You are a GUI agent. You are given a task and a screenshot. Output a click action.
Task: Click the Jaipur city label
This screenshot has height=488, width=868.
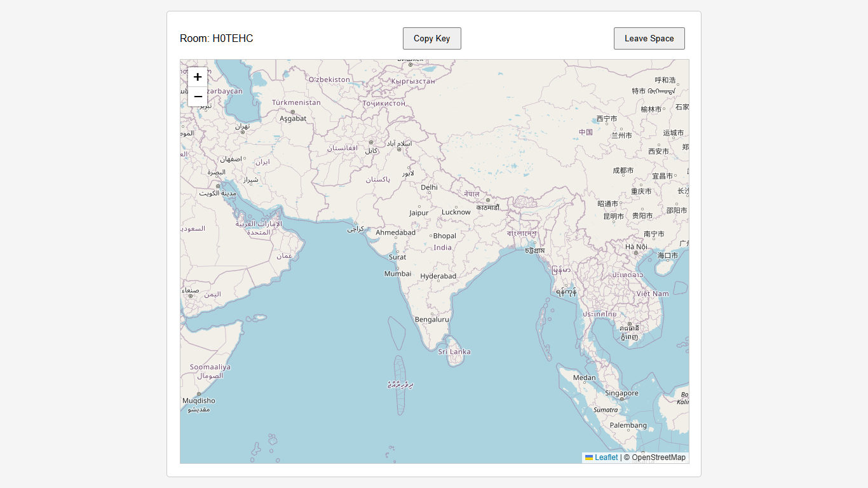tap(419, 213)
